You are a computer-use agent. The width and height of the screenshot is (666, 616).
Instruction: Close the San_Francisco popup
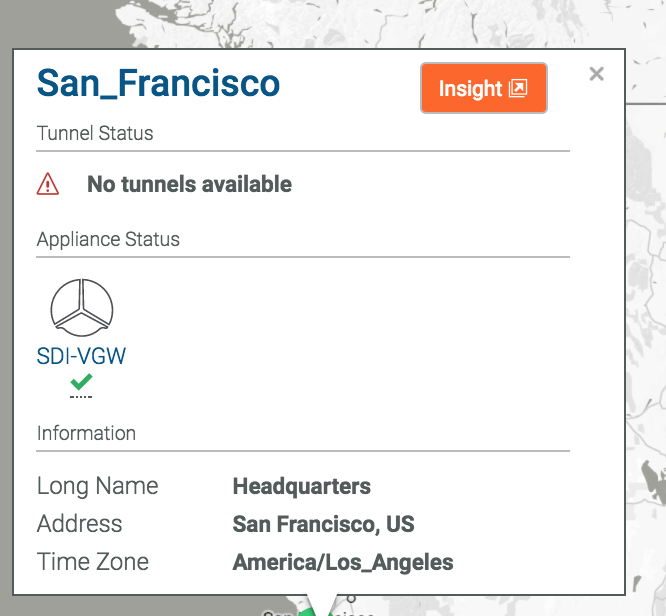[597, 73]
